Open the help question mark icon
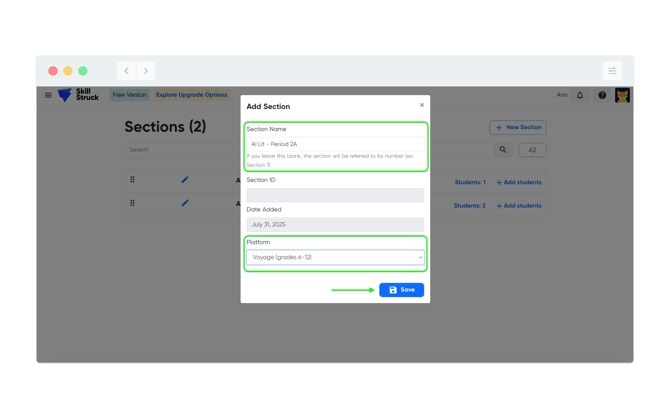Viewport: 670px width, 418px height. pyautogui.click(x=602, y=95)
